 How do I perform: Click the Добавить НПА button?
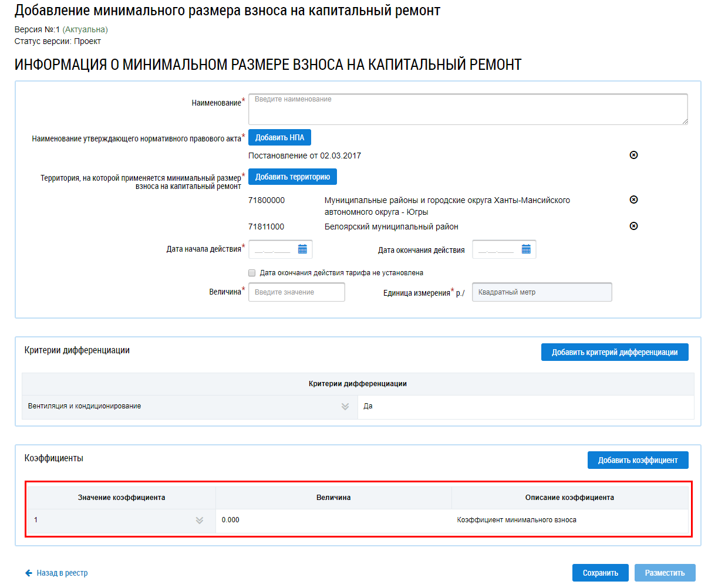tap(279, 137)
